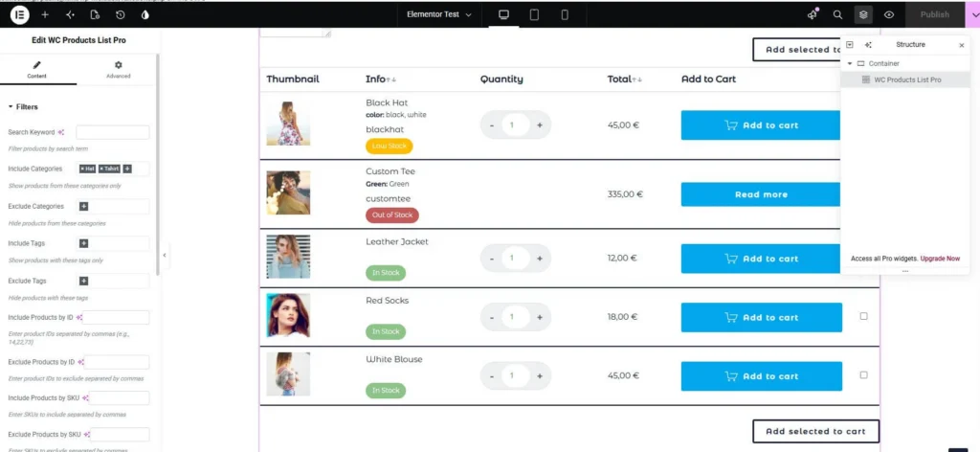Sort the Total column via its arrows
The height and width of the screenshot is (452, 980).
click(x=636, y=79)
